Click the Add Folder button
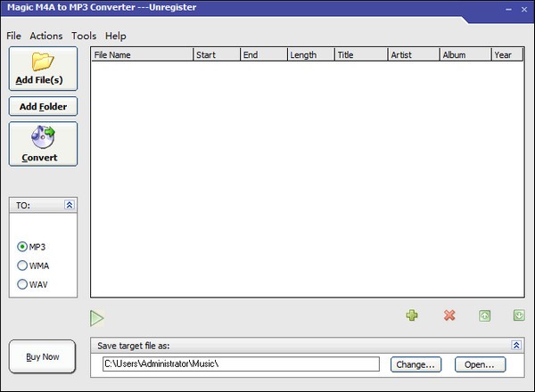 click(x=43, y=106)
